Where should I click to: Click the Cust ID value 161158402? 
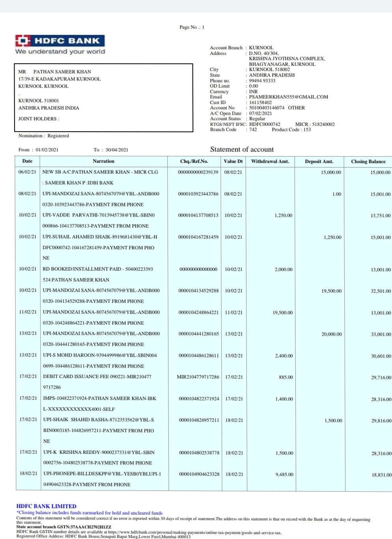click(260, 103)
